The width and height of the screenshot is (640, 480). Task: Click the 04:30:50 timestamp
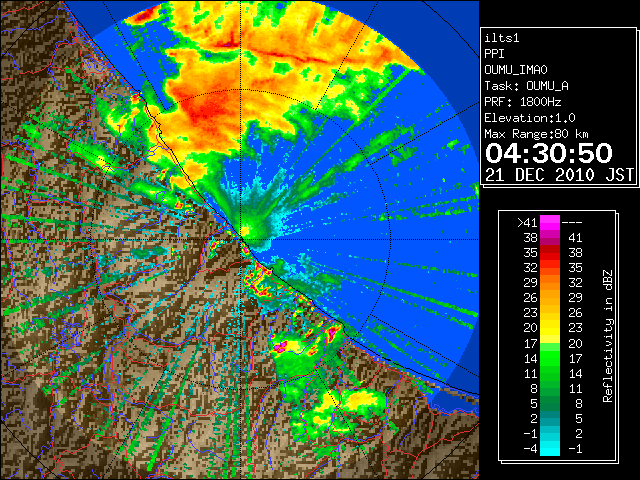(549, 153)
